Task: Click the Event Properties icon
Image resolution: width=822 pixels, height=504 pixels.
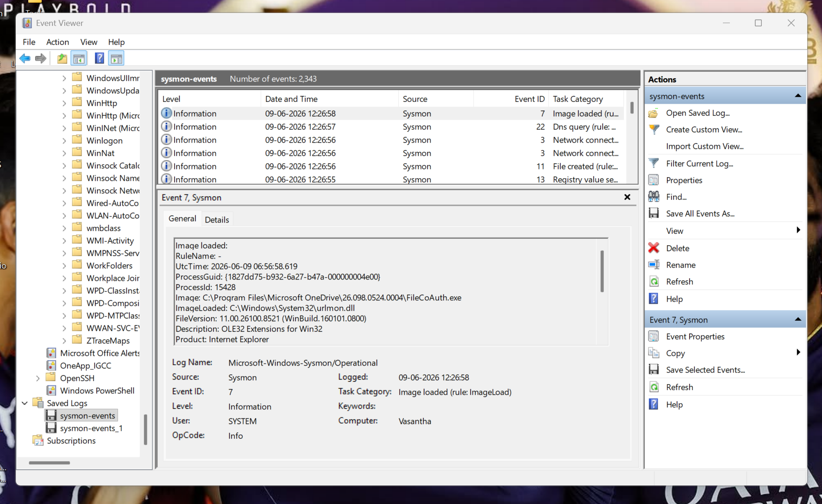Action: pyautogui.click(x=654, y=336)
